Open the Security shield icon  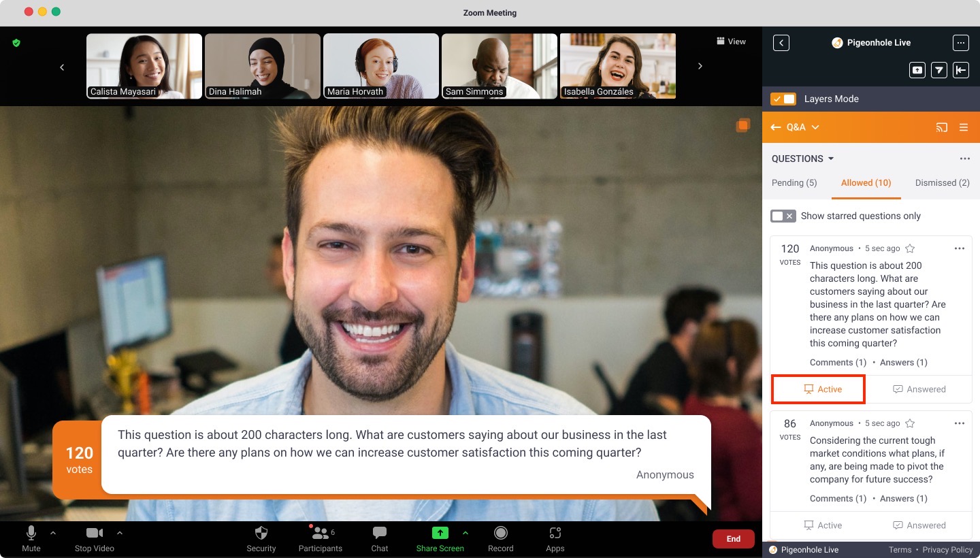point(261,533)
